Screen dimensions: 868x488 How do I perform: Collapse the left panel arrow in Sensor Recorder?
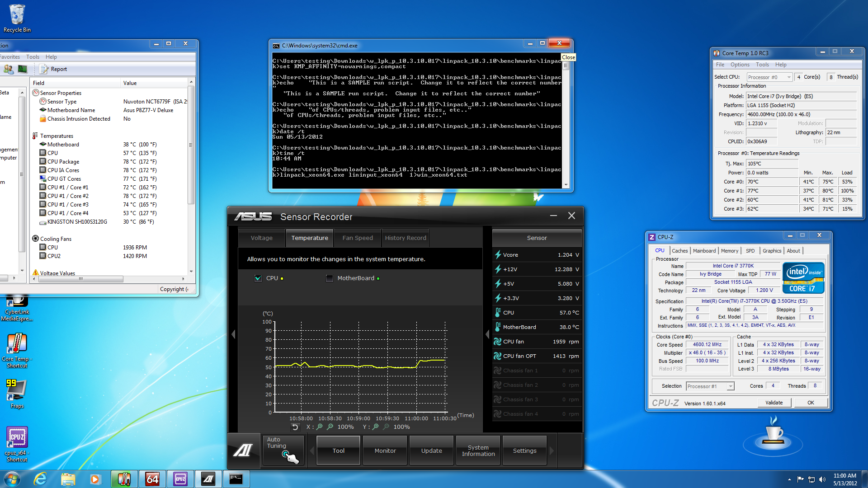pyautogui.click(x=233, y=334)
